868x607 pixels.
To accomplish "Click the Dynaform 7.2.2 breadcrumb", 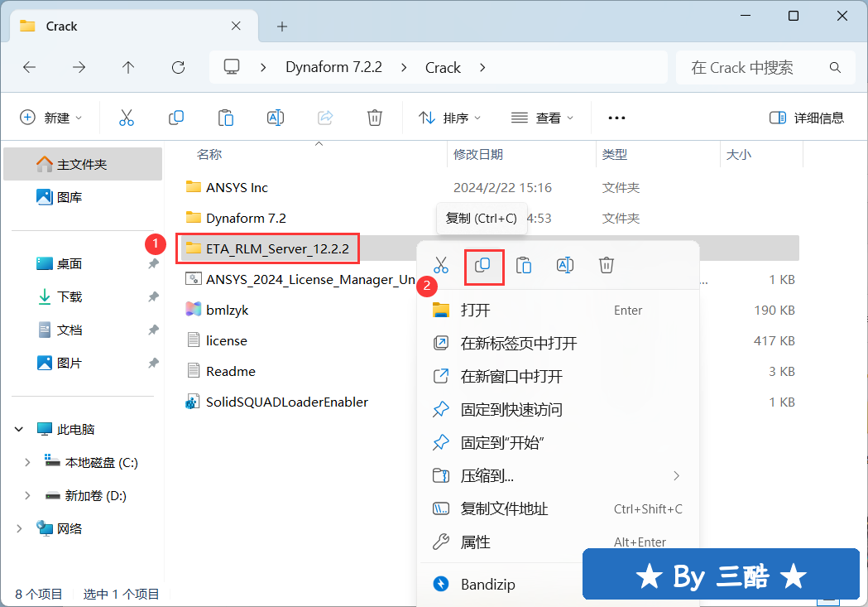I will coord(333,68).
